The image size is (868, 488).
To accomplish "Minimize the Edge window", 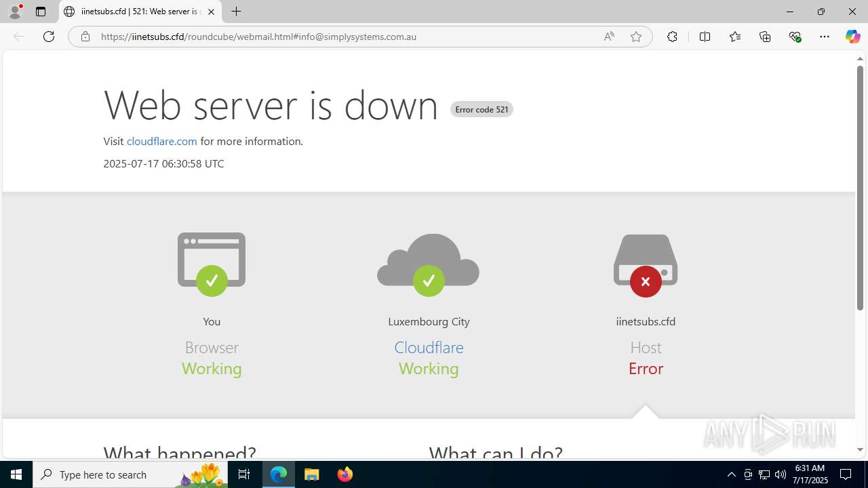I will 789,12.
